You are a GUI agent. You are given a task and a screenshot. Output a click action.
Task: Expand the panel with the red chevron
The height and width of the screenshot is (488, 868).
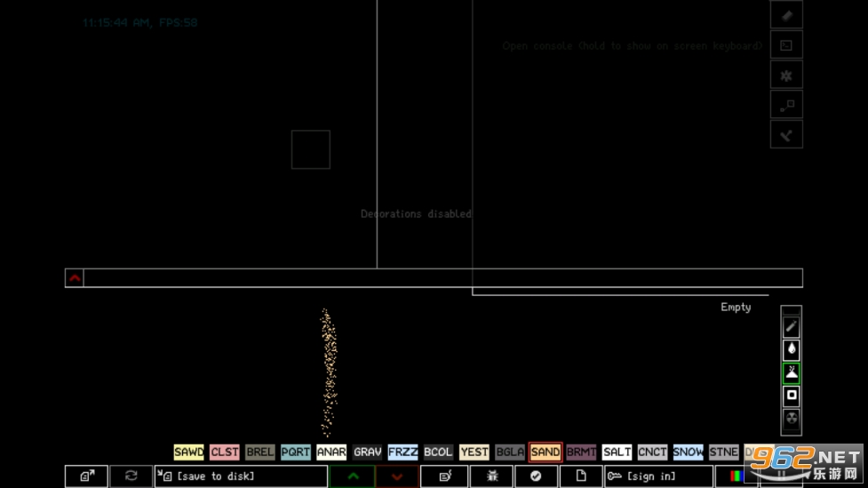click(75, 278)
